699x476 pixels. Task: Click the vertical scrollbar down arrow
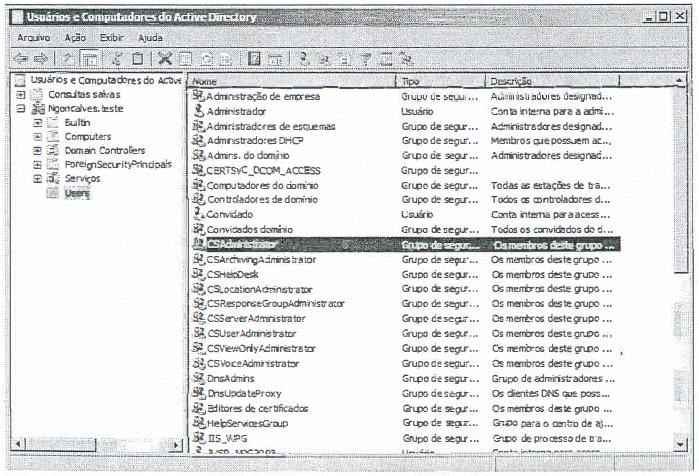point(681,443)
